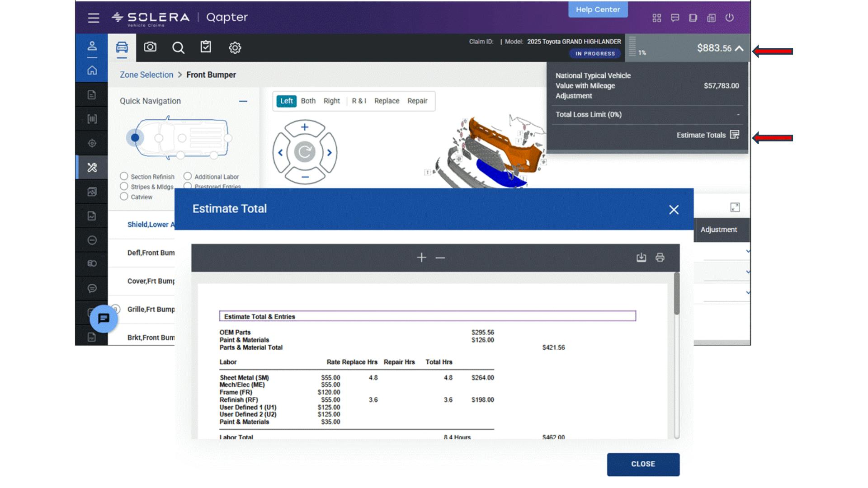
Task: Download the estimate using the download icon
Action: (641, 257)
